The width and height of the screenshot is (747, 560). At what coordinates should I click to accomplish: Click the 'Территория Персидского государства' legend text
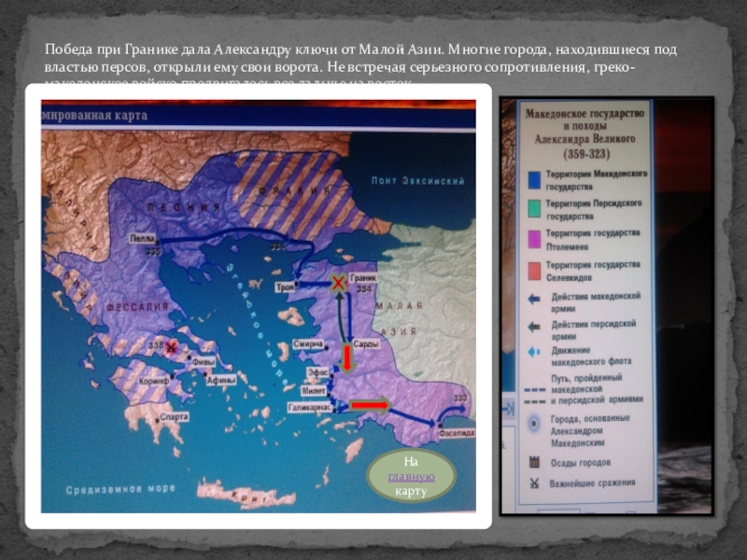[594, 209]
